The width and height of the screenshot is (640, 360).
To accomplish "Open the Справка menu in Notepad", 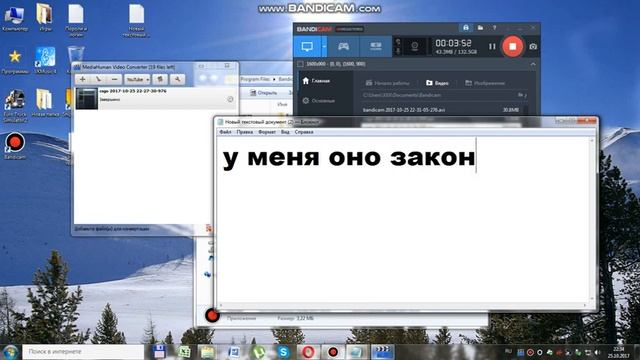I will [x=304, y=132].
